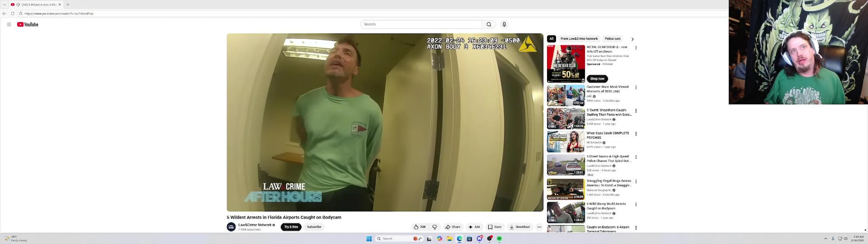
Task: Open options for Smuggling Illegal Drugs video
Action: (636, 181)
